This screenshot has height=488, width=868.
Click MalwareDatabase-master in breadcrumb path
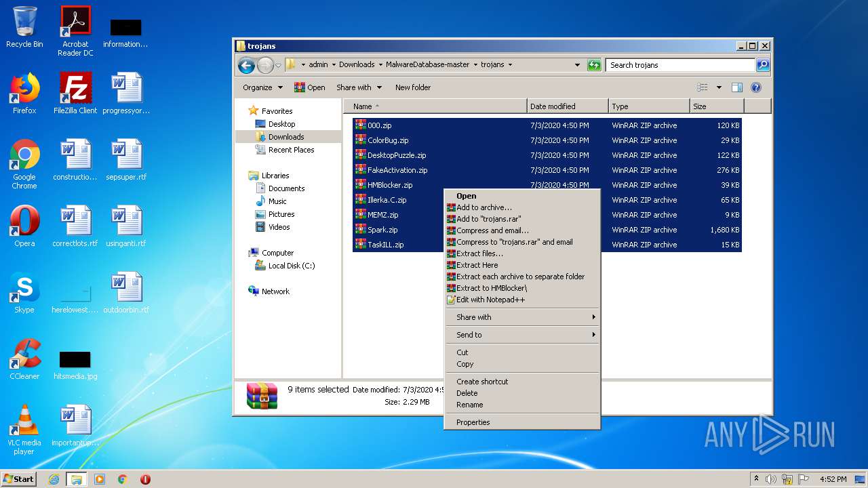(427, 65)
